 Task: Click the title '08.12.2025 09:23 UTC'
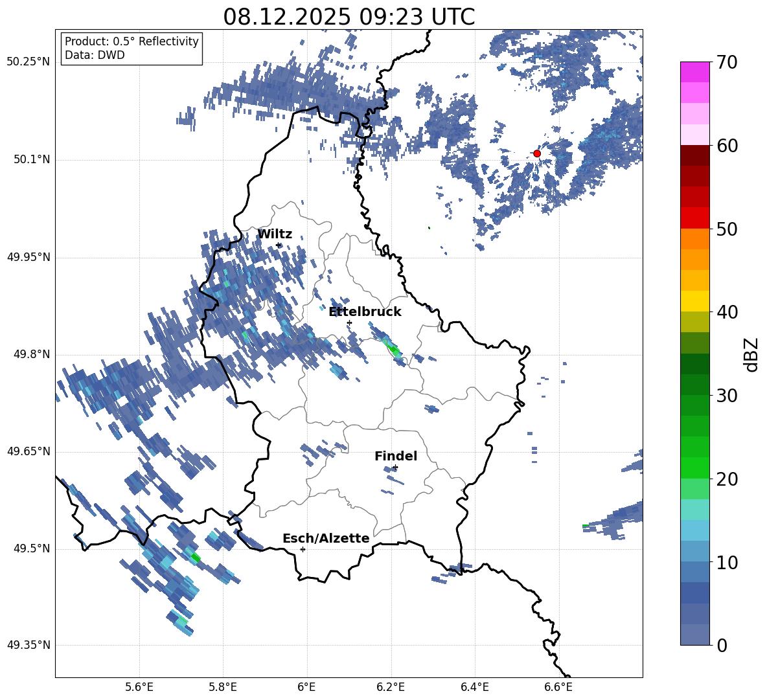(349, 17)
